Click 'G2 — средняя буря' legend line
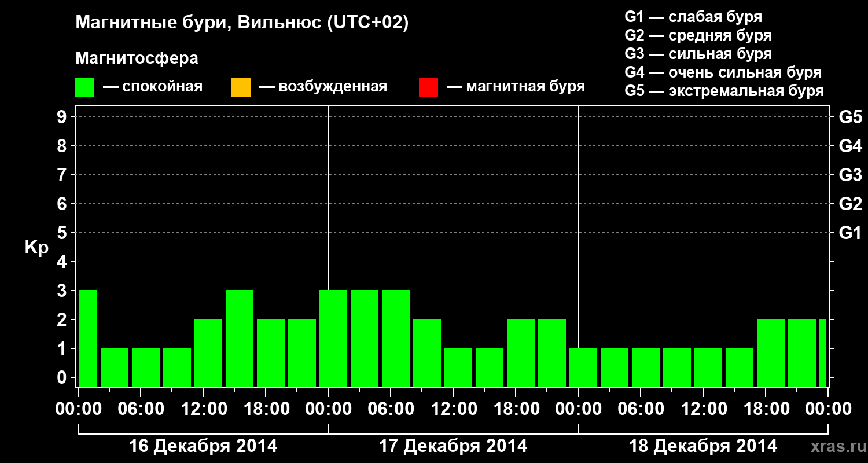 (x=698, y=35)
